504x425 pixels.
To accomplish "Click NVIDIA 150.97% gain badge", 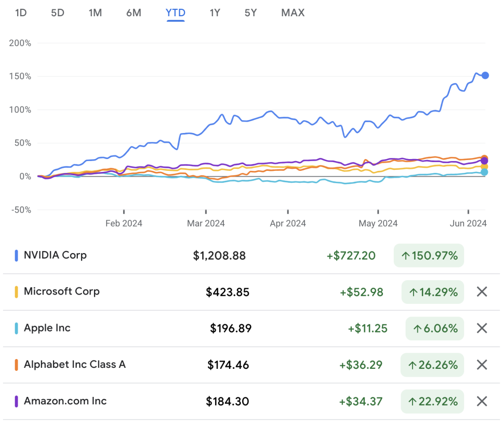I will [x=429, y=256].
